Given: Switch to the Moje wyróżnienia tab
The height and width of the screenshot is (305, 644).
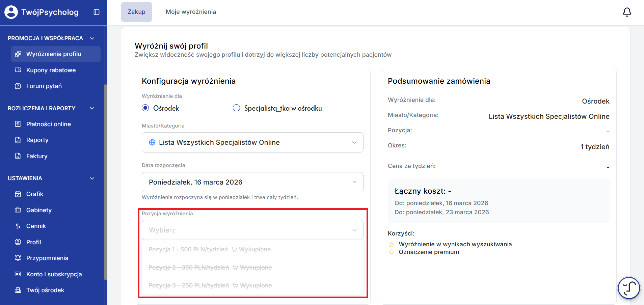Looking at the screenshot, I should click(191, 12).
